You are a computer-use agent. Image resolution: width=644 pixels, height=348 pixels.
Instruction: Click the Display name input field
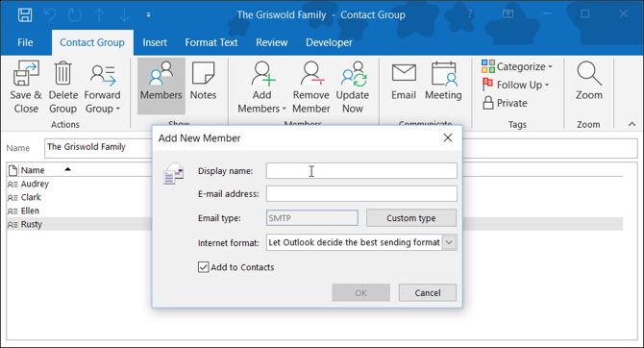361,171
